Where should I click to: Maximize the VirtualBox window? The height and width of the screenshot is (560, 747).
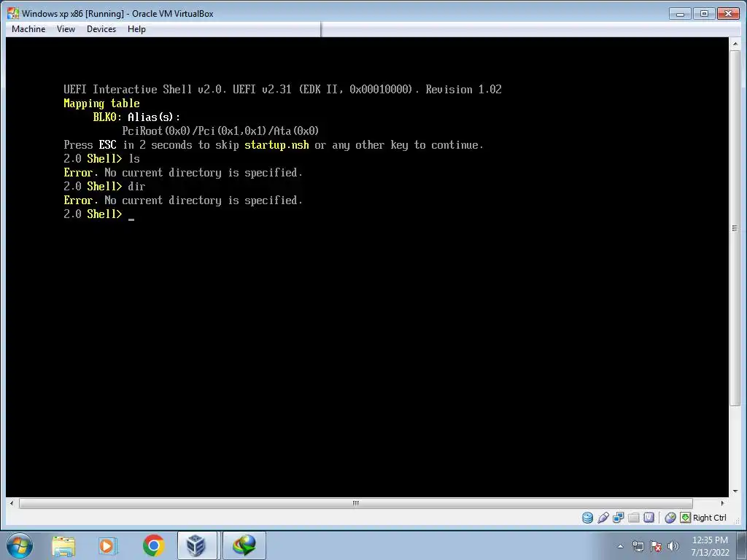click(704, 13)
